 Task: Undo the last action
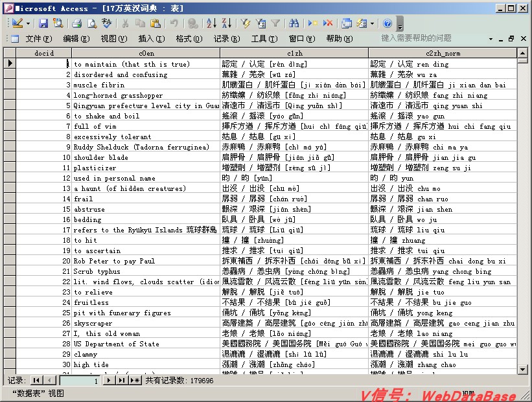(174, 23)
